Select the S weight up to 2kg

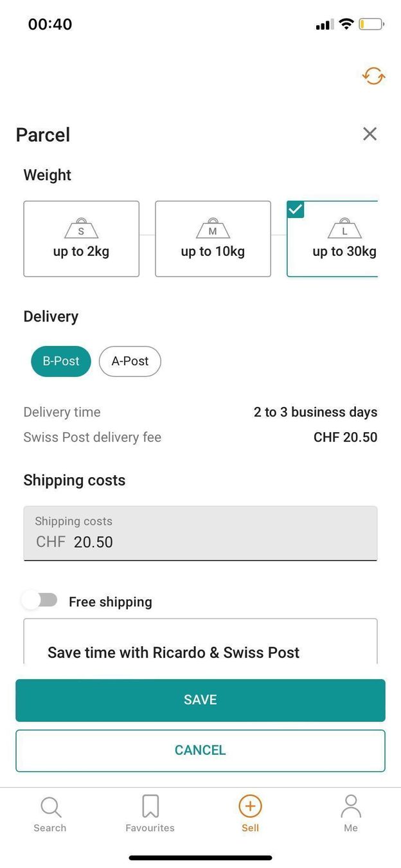(81, 239)
